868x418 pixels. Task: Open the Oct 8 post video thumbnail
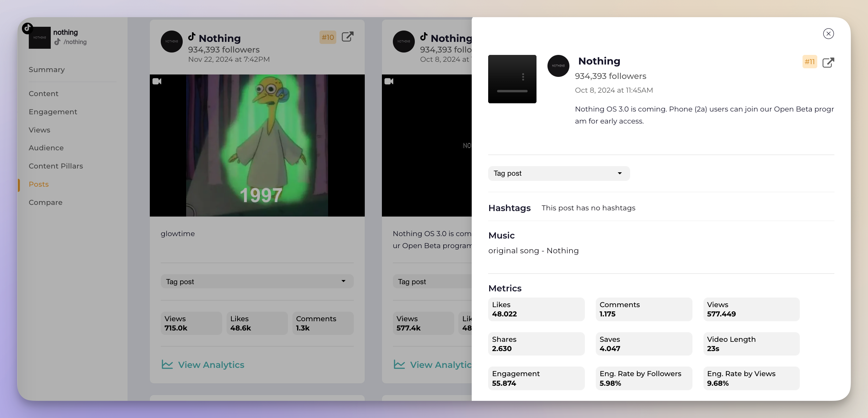[x=427, y=146]
